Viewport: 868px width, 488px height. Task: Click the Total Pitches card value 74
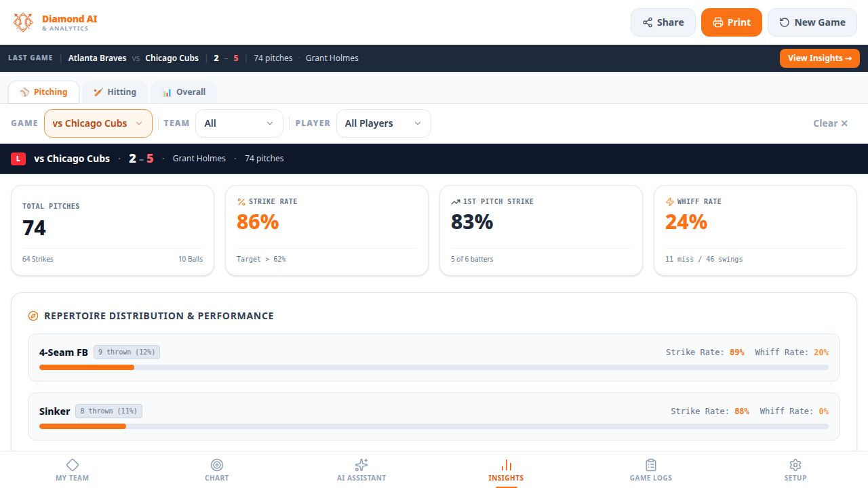(x=34, y=228)
